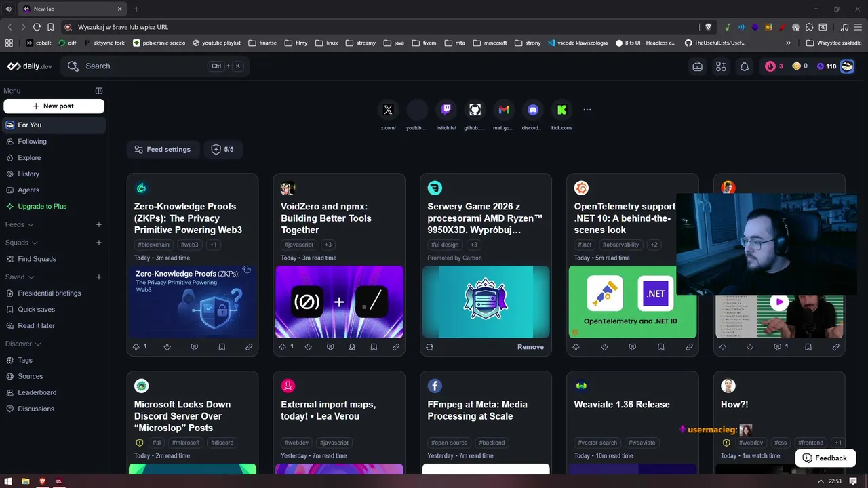Screen dimensions: 868x488
Task: Remove the Serwery Game promoted card
Action: [530, 347]
